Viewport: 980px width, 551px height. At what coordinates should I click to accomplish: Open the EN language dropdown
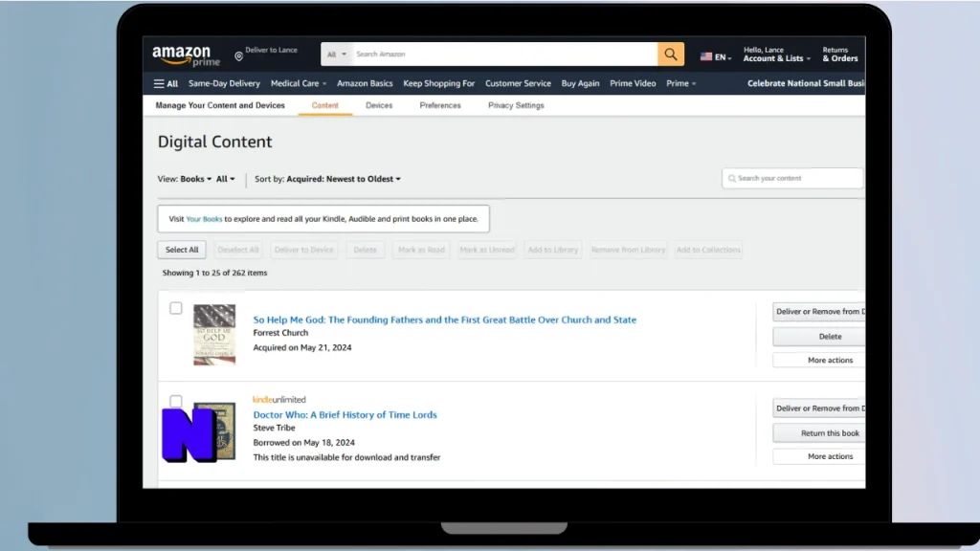[x=723, y=57]
